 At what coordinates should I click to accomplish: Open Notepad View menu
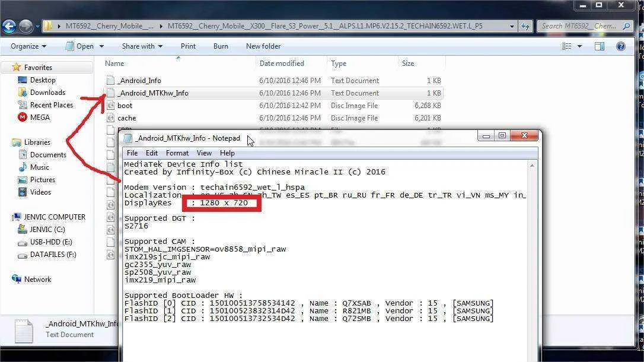click(204, 153)
